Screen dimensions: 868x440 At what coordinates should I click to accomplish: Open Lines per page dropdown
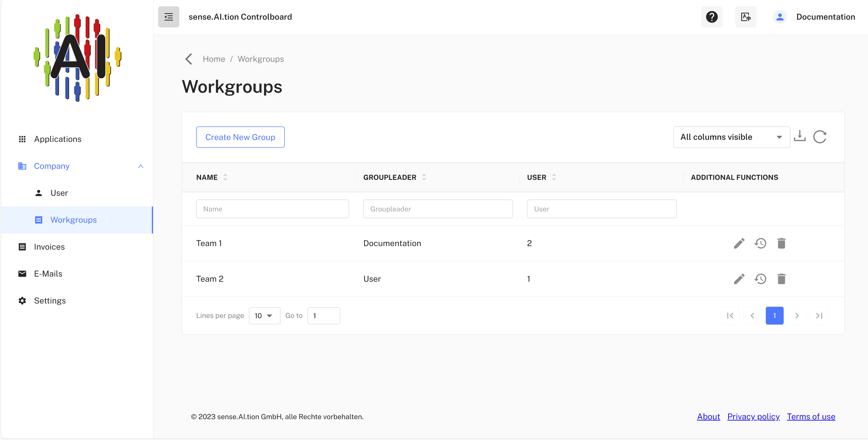(x=264, y=316)
